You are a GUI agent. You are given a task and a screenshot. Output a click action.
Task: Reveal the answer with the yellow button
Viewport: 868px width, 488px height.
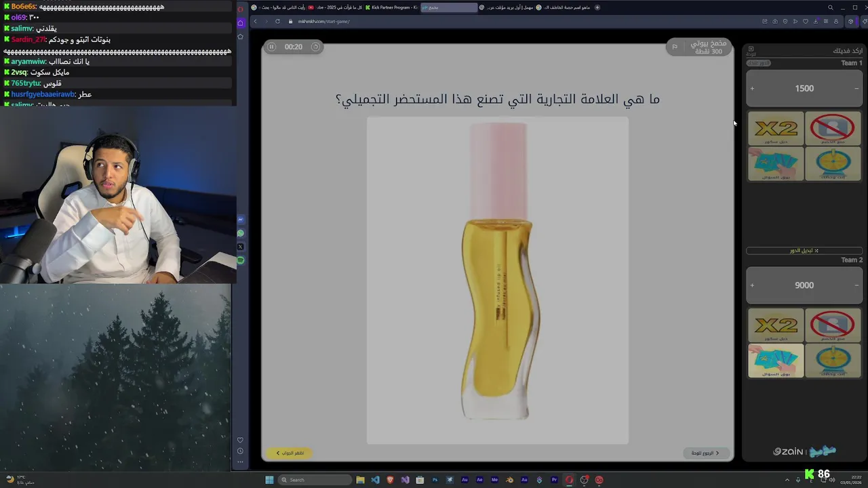pyautogui.click(x=290, y=453)
